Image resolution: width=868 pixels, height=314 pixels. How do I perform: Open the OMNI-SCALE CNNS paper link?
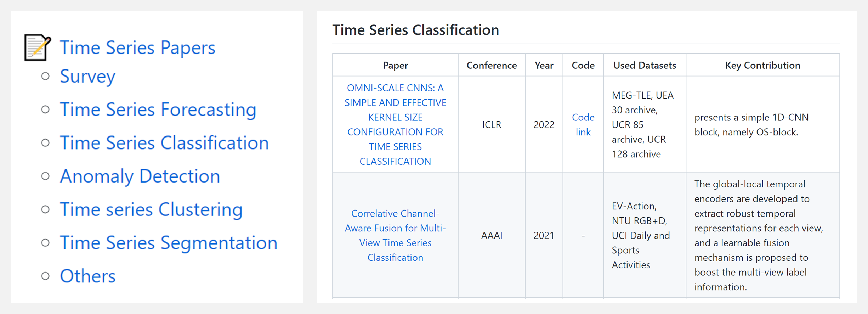click(x=395, y=124)
